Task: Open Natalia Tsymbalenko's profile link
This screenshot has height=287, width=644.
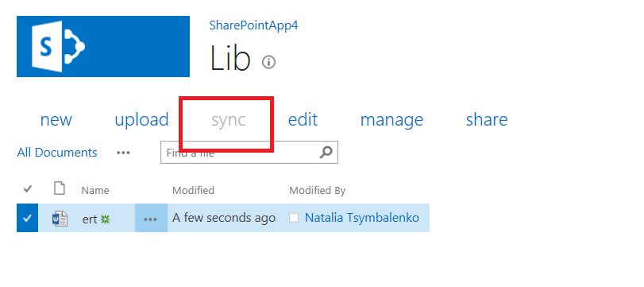Action: pos(362,218)
